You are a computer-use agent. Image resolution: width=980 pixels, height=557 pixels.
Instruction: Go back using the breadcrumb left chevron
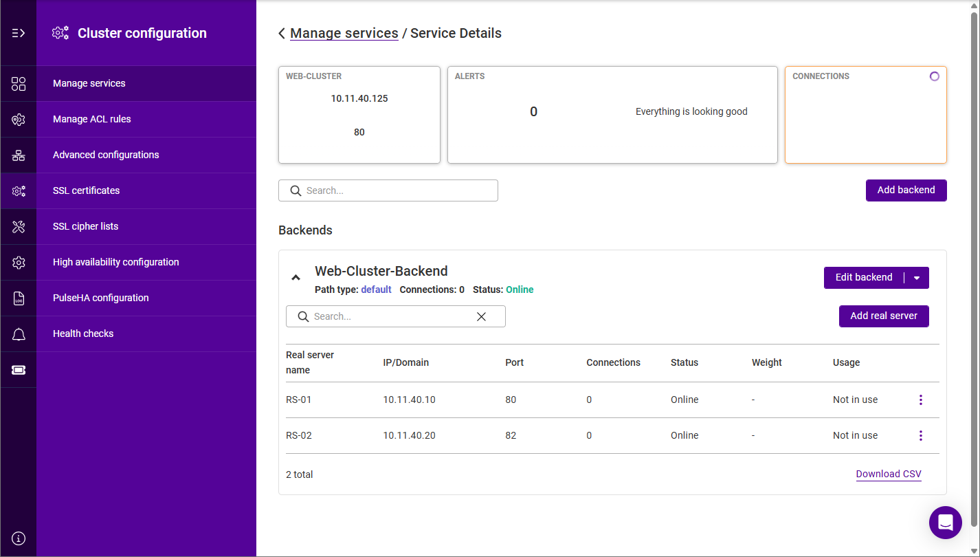click(x=282, y=34)
